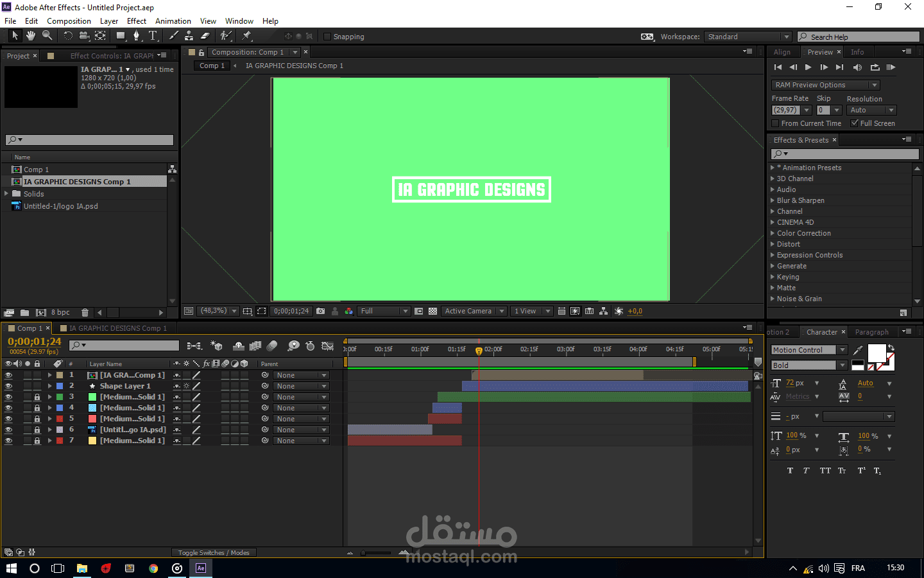924x578 pixels.
Task: Unlock layer number 3 Medium Solid
Action: (x=37, y=397)
